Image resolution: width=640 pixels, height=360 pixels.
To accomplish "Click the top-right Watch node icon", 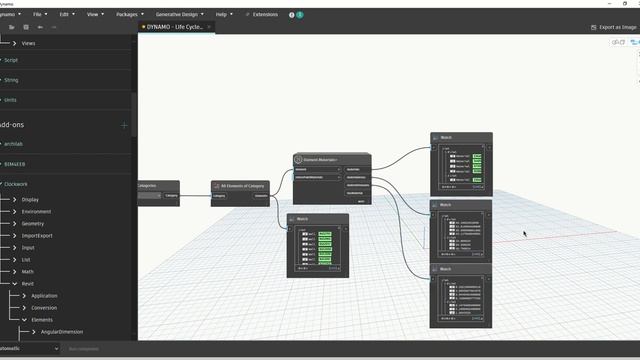I will [436, 138].
